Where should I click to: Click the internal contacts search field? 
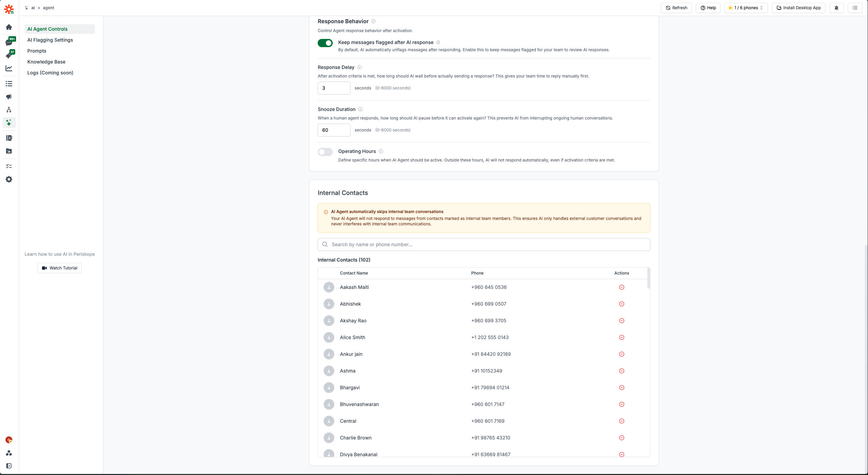(484, 245)
